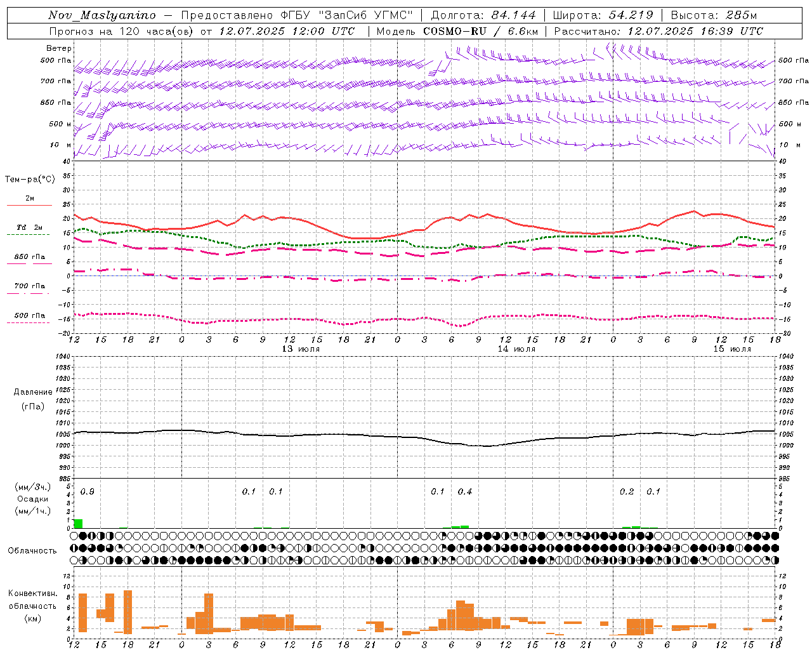Screen dimensions: 812x650
Task: Click the Рассчитано: 12.07.2025 16:39 UTC timestamp
Action: [x=659, y=31]
